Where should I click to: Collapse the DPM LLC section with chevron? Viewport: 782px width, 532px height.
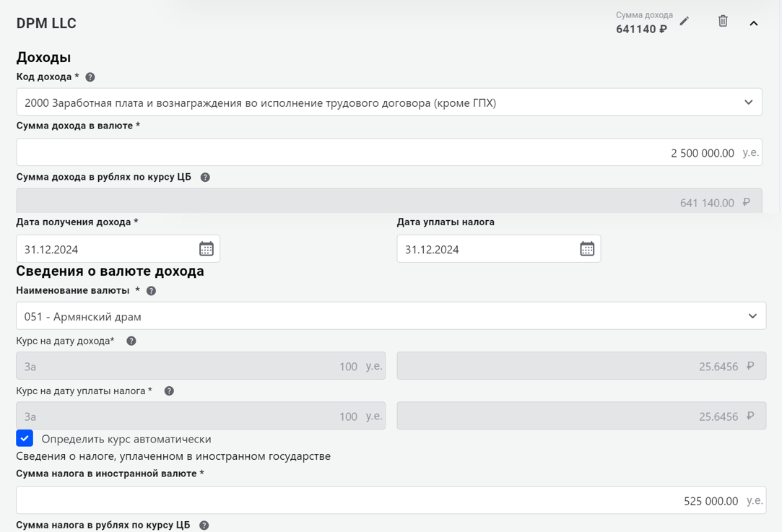[x=753, y=24]
